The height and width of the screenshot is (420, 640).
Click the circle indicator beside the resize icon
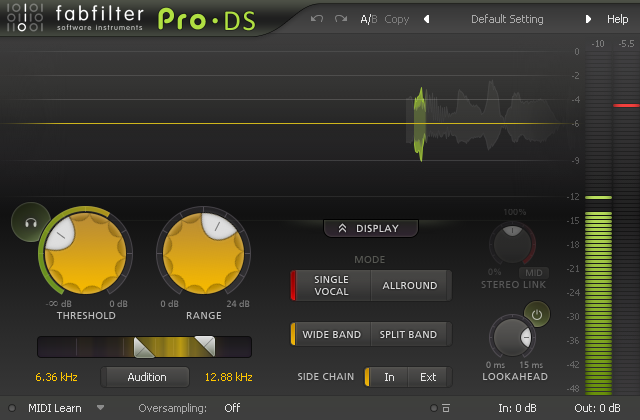click(x=434, y=407)
